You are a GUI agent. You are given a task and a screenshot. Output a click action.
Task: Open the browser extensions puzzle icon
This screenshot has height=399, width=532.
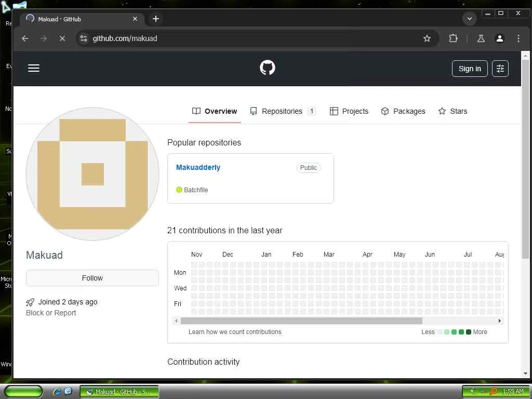[453, 38]
